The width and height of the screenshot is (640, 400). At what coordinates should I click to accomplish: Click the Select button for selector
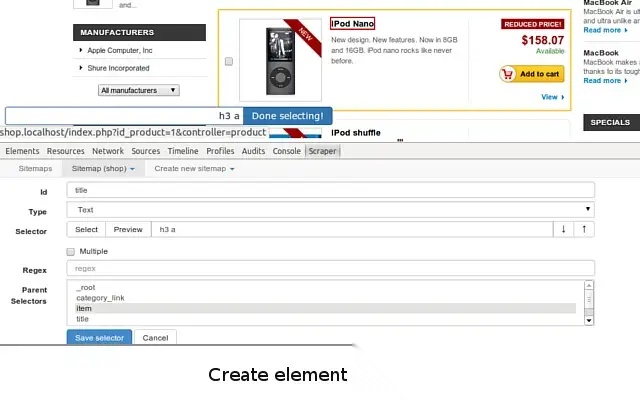[x=87, y=229]
